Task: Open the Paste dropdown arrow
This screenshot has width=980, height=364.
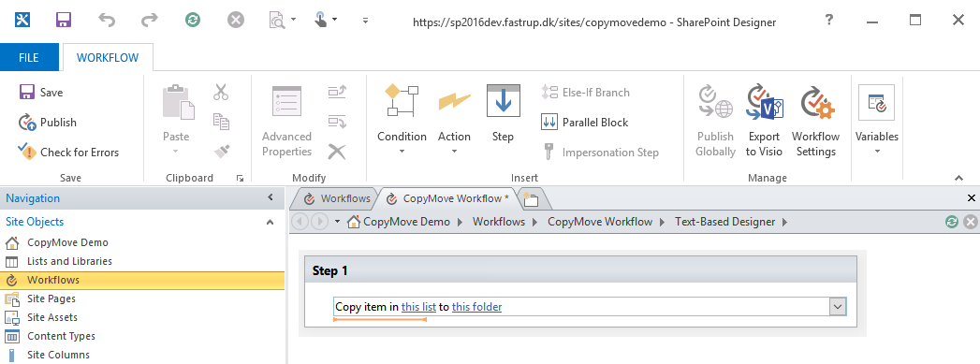Action: [x=176, y=151]
